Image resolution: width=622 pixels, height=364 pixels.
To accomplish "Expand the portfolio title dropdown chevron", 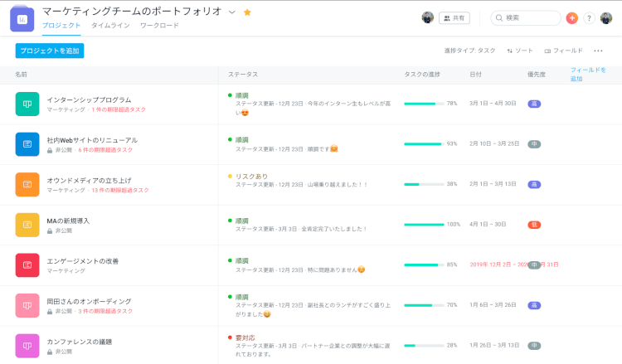I will [232, 12].
